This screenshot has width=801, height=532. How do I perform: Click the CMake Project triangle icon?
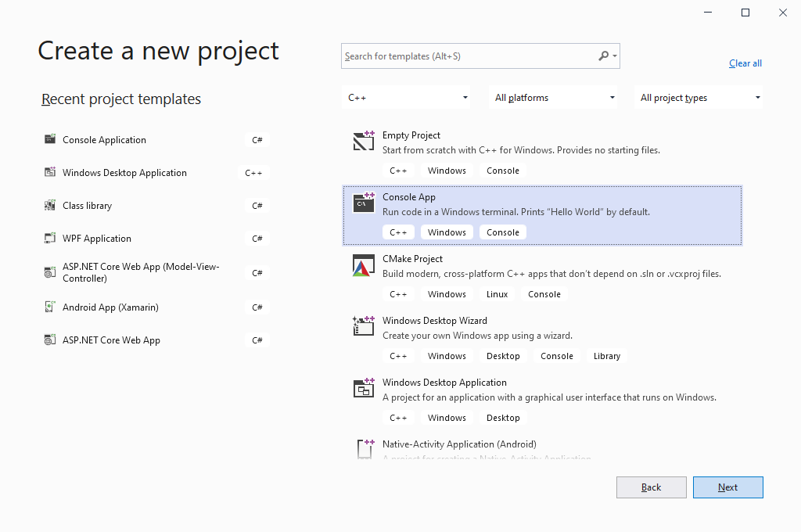coord(364,266)
